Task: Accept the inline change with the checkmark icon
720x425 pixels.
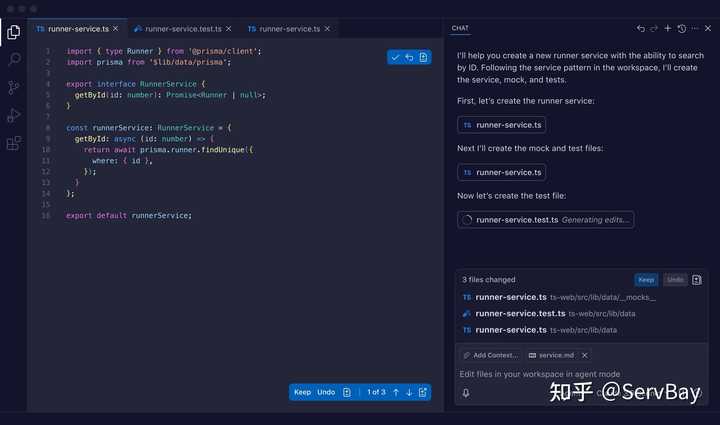Action: [x=396, y=58]
